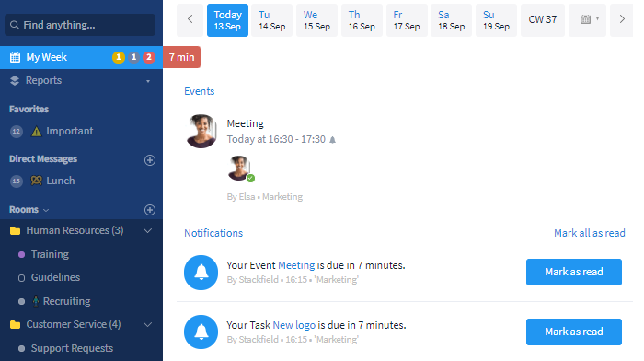The width and height of the screenshot is (644, 361).
Task: Collapse the Customer Service folder
Action: click(x=148, y=324)
